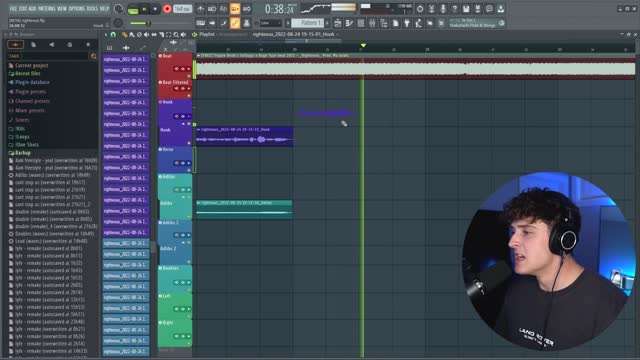Open the Browser view icon
640x360 pixels.
tap(384, 23)
